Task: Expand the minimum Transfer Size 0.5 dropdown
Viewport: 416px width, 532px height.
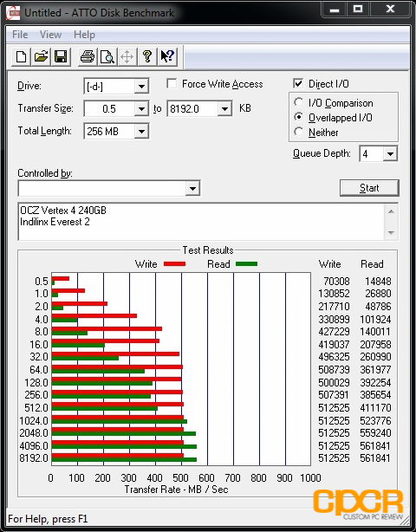Action: tap(141, 109)
